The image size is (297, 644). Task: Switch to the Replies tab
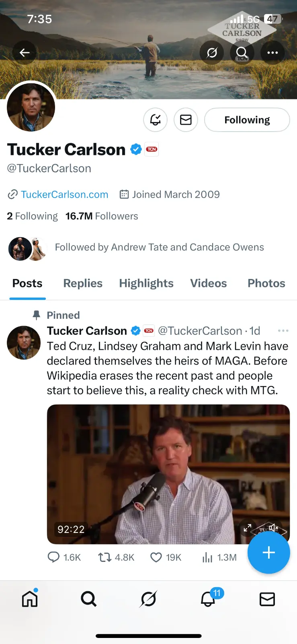tap(83, 283)
